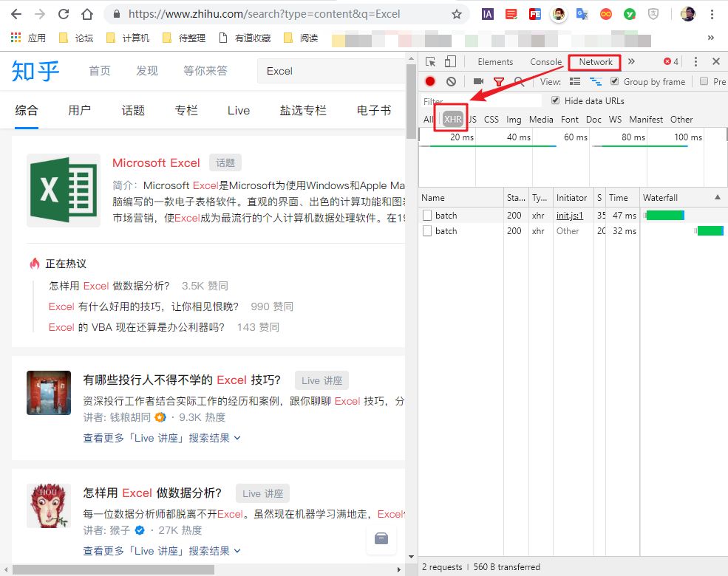
Task: View the 4 errors indicator
Action: (671, 62)
